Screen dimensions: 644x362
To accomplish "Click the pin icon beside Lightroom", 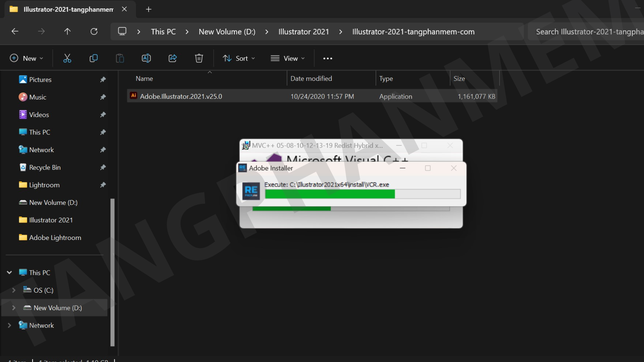I will [x=103, y=185].
